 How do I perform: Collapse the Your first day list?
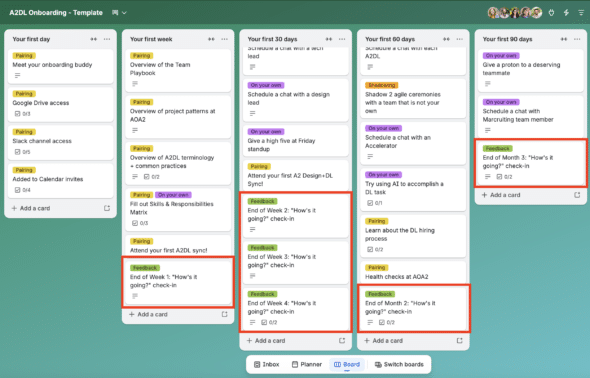click(x=93, y=39)
